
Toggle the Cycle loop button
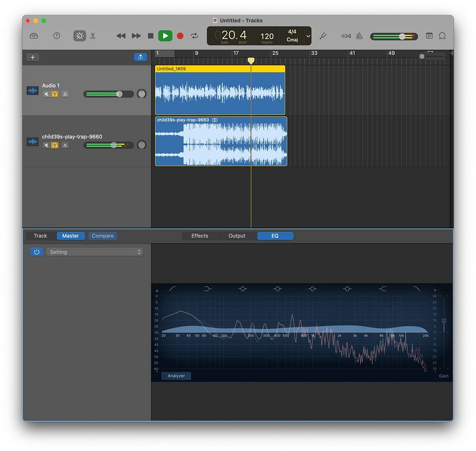(195, 36)
